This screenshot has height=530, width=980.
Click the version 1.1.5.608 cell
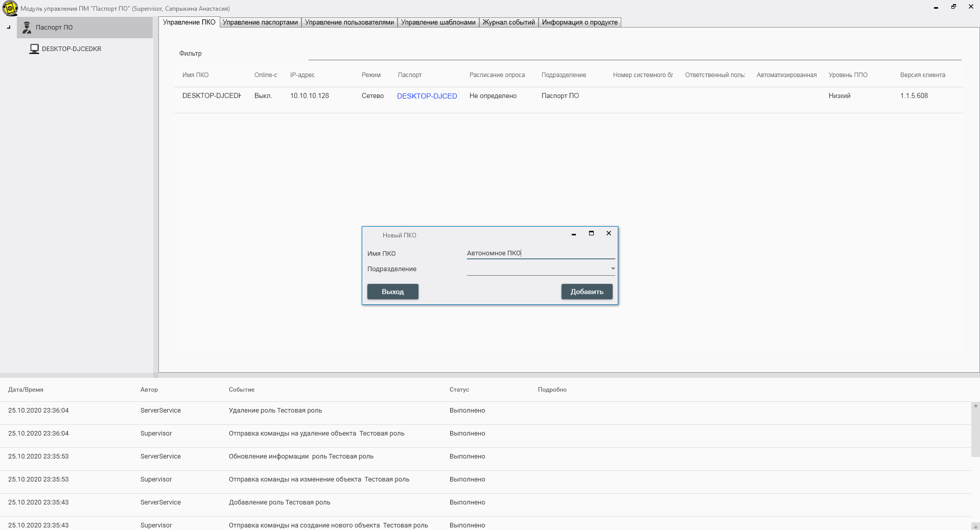tap(914, 96)
